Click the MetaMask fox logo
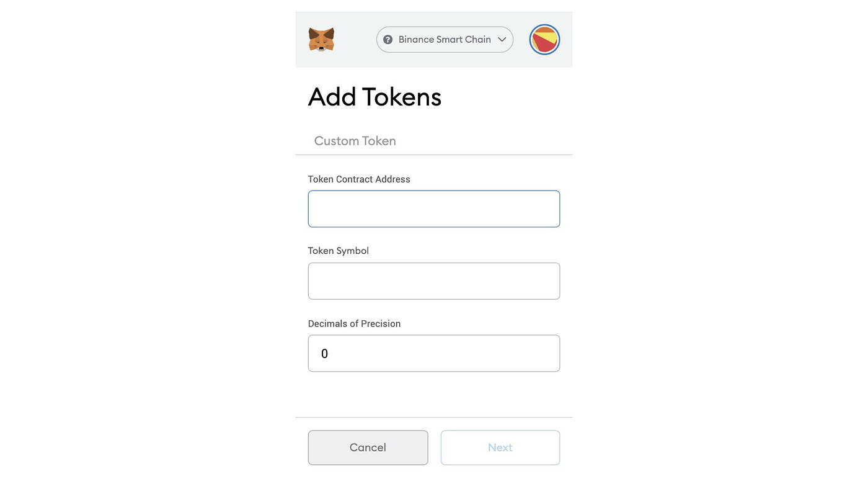 321,39
